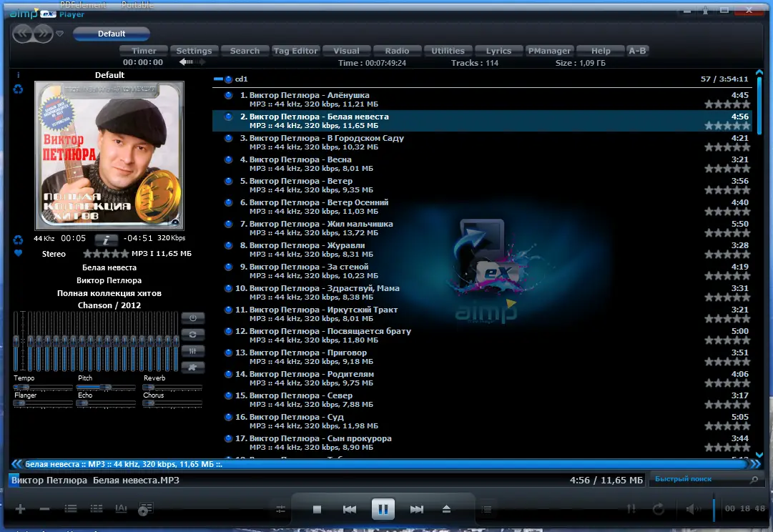Click the small arrow indicator beside the 00:00:00 timer
This screenshot has width=773, height=532.
[192, 62]
